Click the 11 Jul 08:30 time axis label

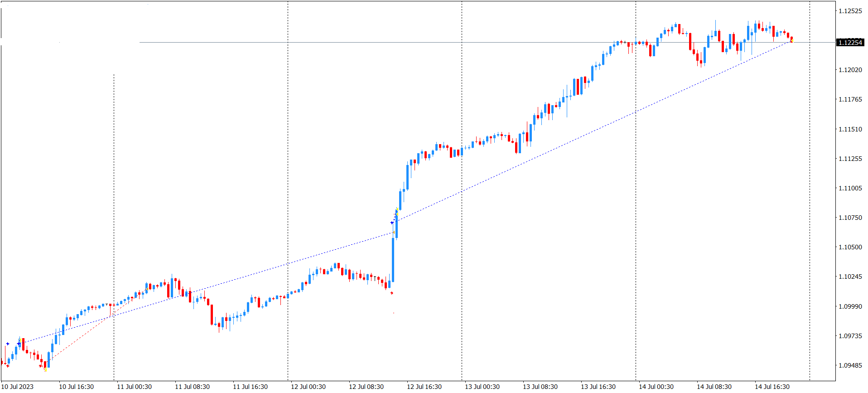pos(192,387)
